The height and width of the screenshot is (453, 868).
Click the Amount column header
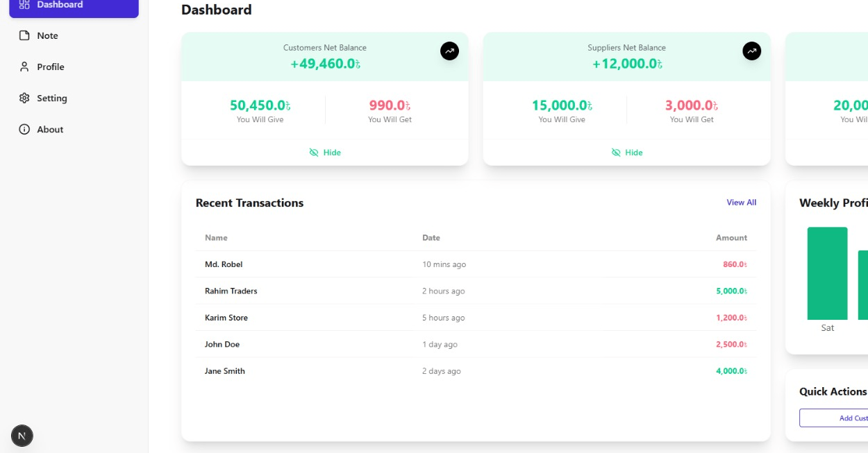(731, 238)
